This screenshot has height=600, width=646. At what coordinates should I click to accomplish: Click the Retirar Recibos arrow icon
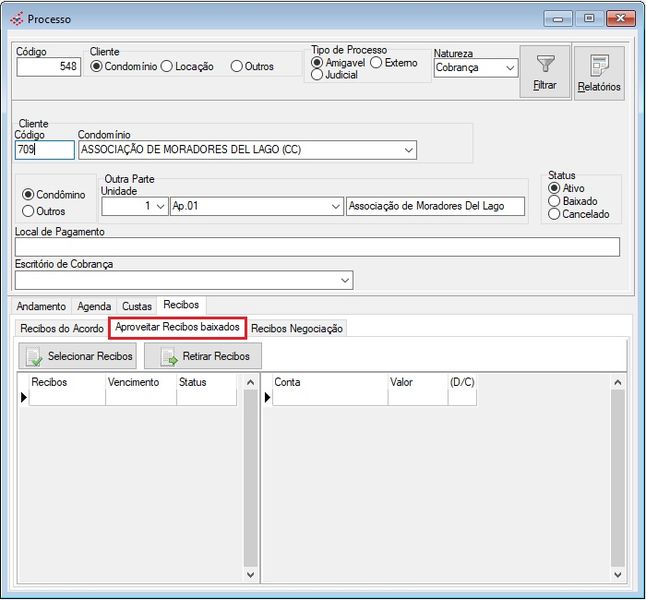(x=168, y=356)
